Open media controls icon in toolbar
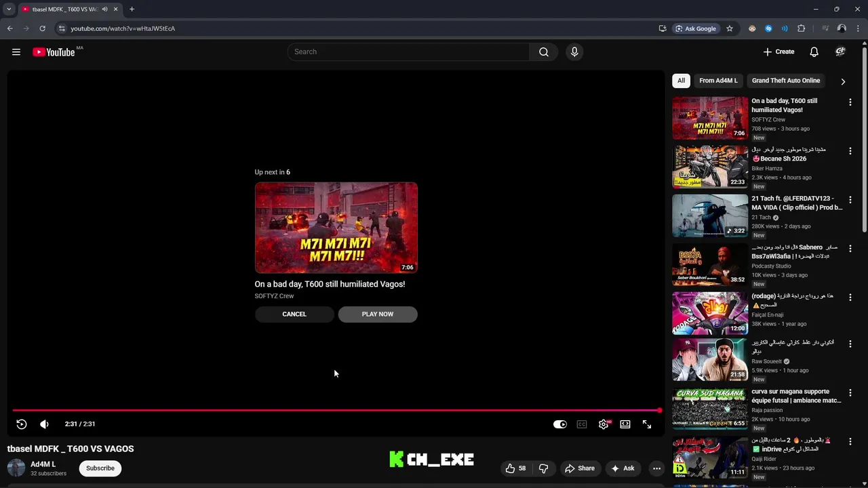This screenshot has height=488, width=868. 825,28
